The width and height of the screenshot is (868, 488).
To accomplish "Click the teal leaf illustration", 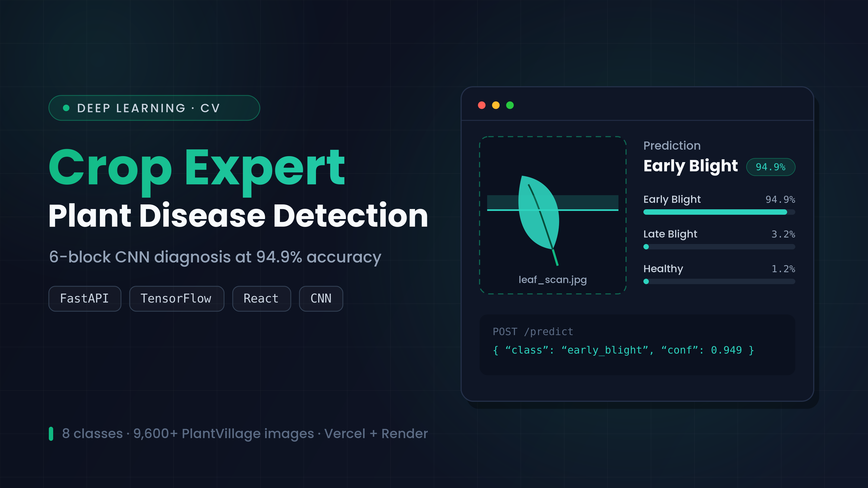I will pyautogui.click(x=539, y=221).
